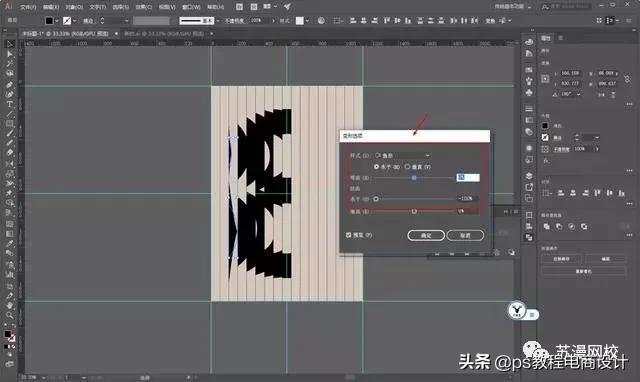Select the Rectangle tool
640x382 pixels.
click(10, 124)
